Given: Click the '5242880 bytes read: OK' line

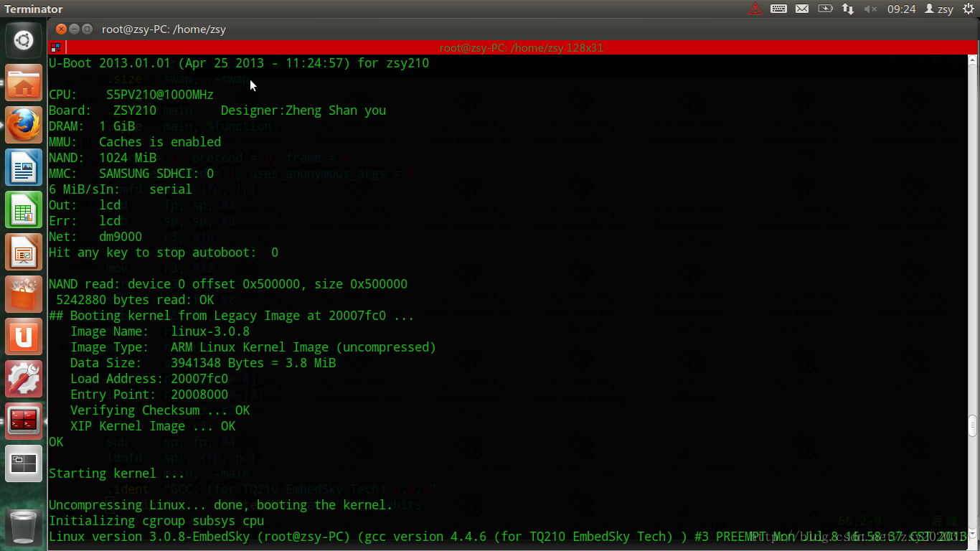Looking at the screenshot, I should point(135,300).
